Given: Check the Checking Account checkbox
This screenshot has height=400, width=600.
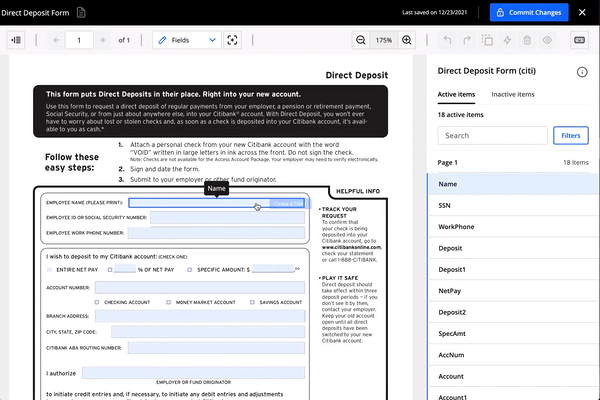Looking at the screenshot, I should point(96,302).
